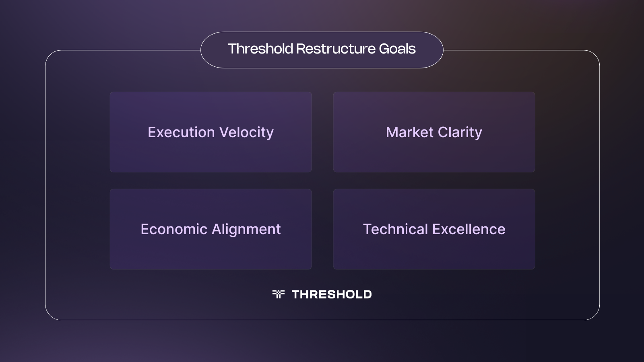Screen dimensions: 644x362
Task: Click the letter T of the THRESHOLD wordmark
Action: (296, 294)
